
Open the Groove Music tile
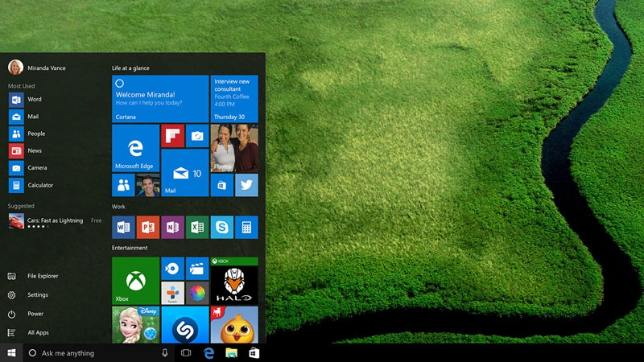(172, 269)
